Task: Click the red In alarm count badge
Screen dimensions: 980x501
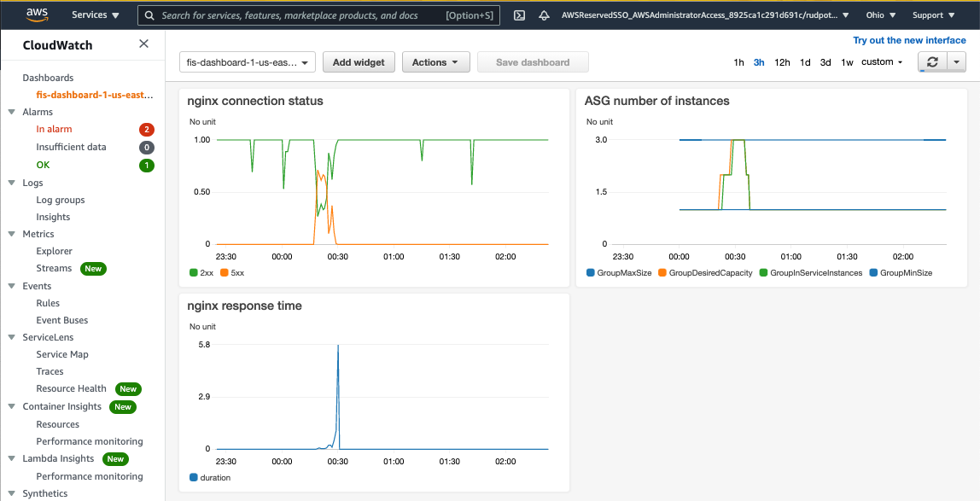Action: [146, 130]
